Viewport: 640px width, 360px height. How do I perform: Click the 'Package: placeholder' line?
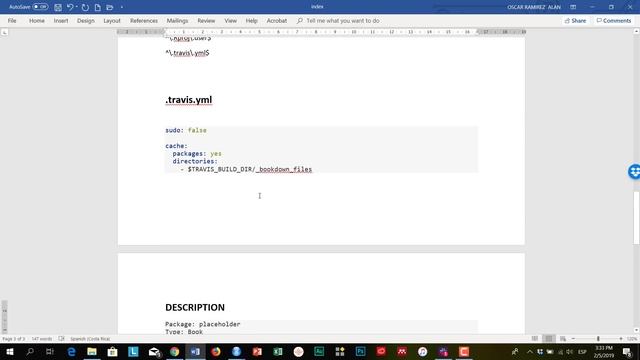click(x=202, y=324)
